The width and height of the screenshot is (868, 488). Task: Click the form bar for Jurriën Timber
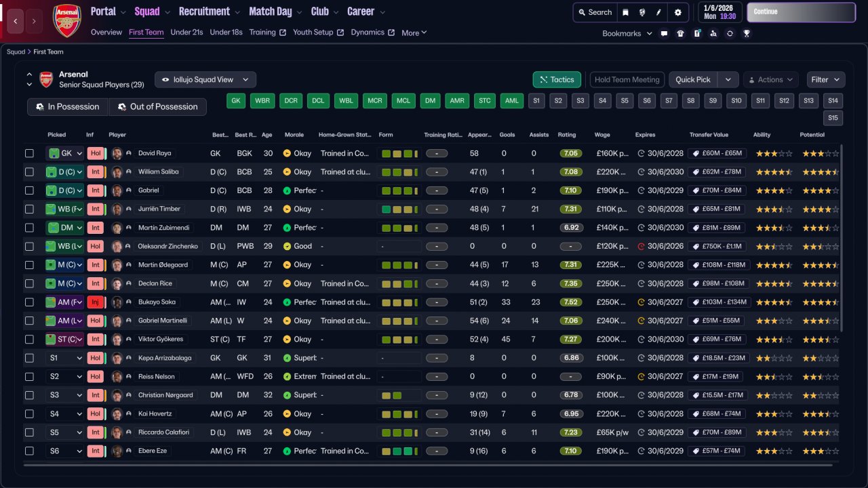[x=399, y=209]
